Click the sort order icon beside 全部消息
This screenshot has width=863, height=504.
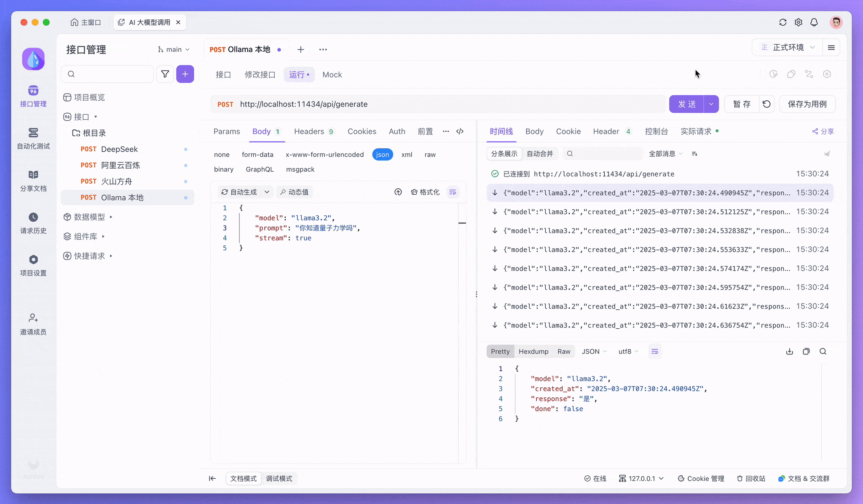pyautogui.click(x=694, y=154)
